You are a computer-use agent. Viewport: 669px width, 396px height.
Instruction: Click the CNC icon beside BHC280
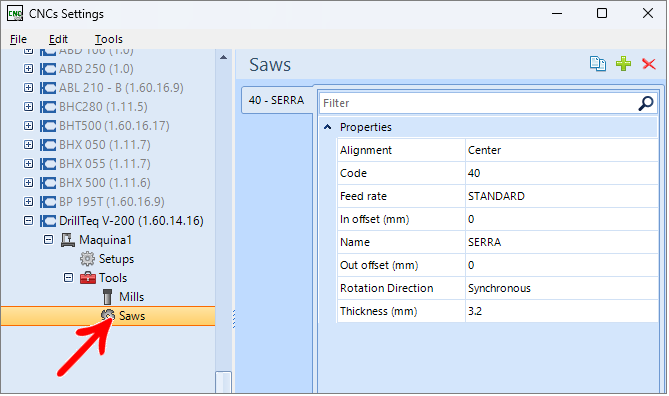(x=48, y=107)
